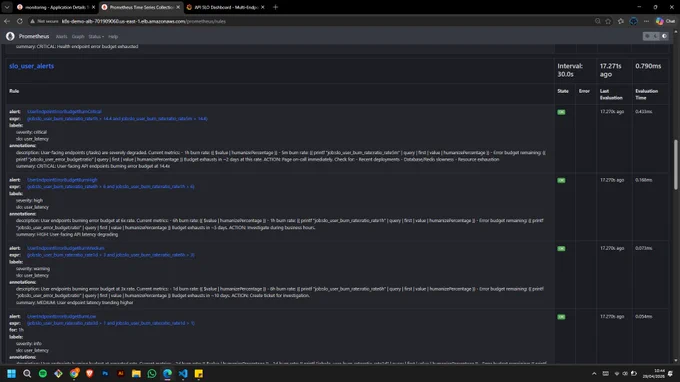
Task: Open the Alerts page in navbar
Action: click(62, 37)
